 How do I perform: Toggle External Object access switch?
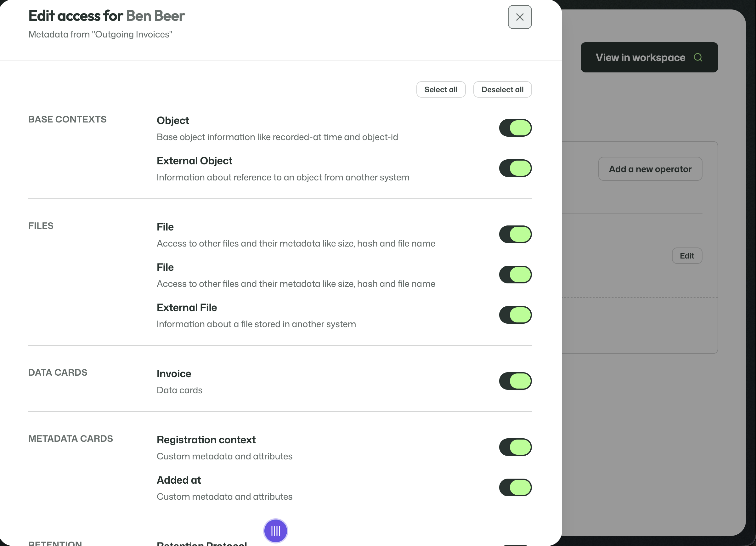(x=515, y=168)
